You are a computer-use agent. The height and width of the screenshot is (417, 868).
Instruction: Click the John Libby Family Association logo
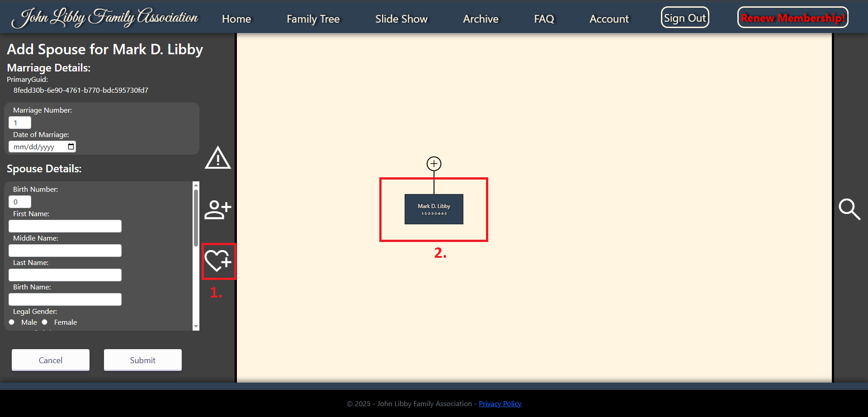(x=105, y=18)
